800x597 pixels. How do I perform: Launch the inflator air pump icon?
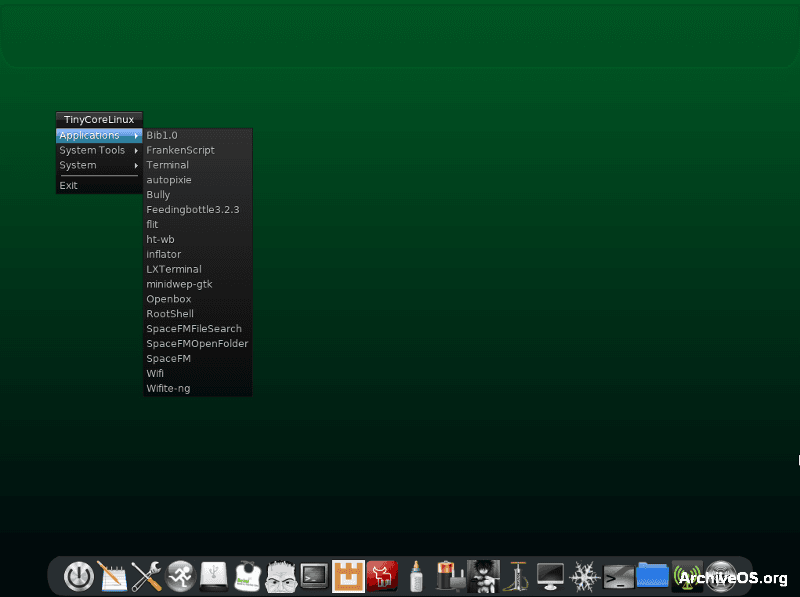click(x=517, y=577)
